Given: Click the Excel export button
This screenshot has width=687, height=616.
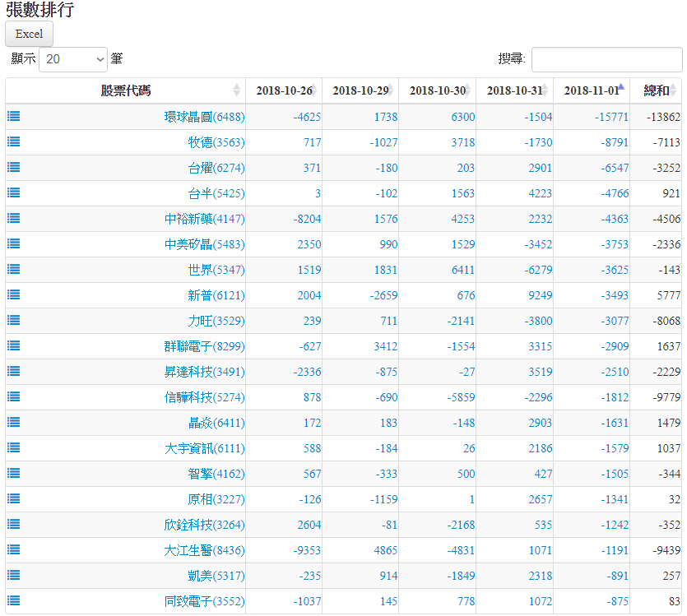Looking at the screenshot, I should point(29,34).
